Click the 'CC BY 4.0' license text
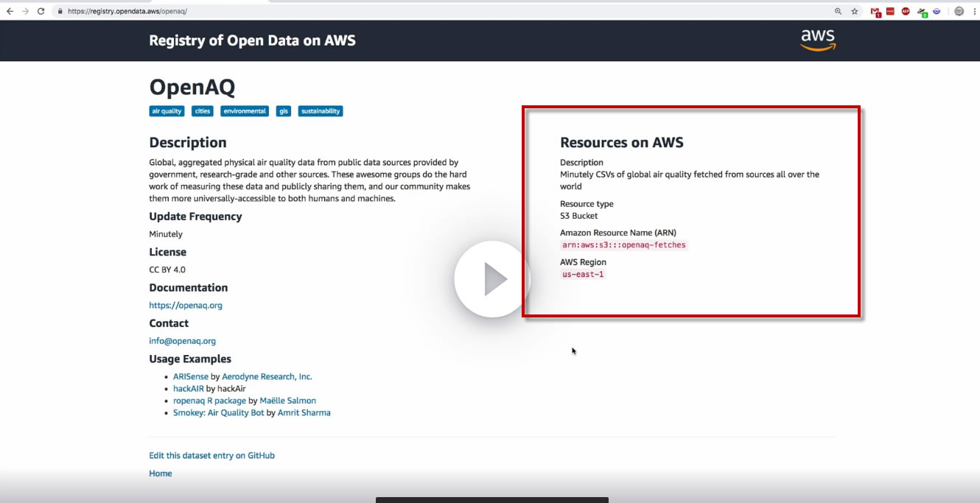Screen dimensions: 980x503 pos(167,270)
